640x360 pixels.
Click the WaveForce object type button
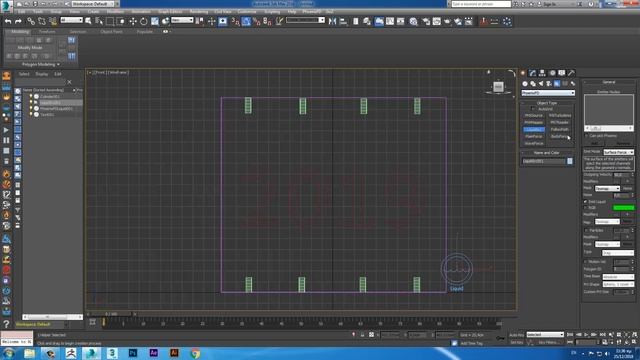(x=534, y=143)
